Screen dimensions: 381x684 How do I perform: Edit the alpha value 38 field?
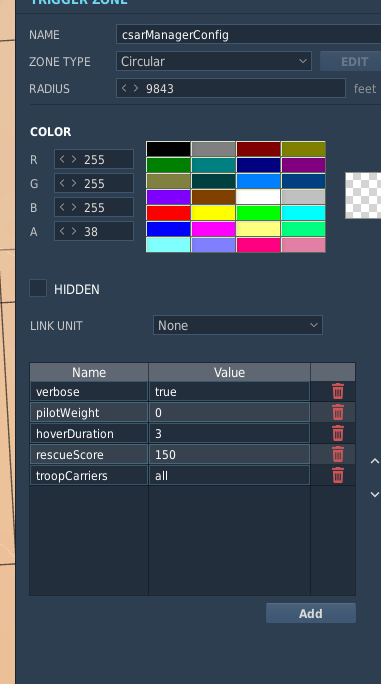(94, 231)
